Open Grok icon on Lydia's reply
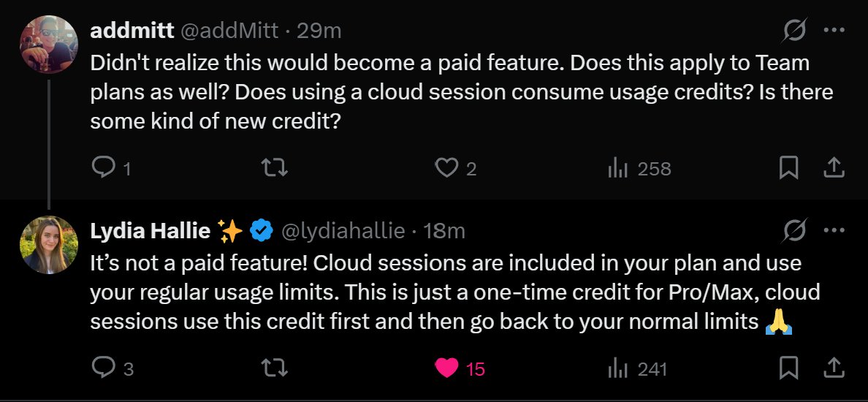868x402 pixels. pos(793,231)
